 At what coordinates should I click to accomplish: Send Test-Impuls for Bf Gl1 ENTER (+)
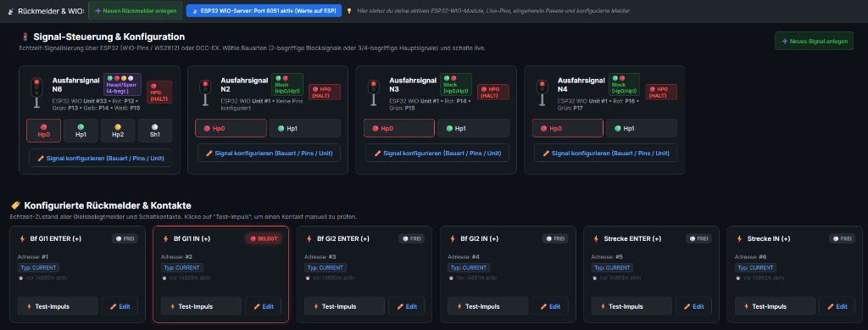58,306
